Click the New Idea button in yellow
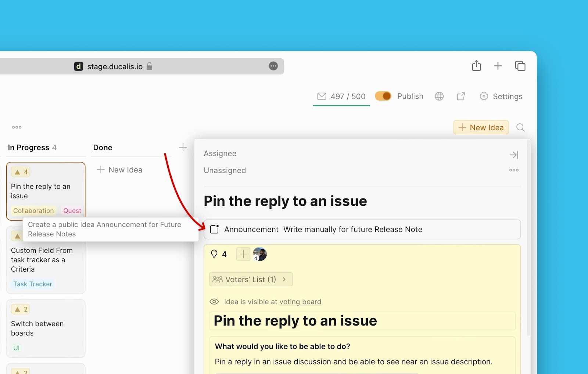Viewport: 588px width, 374px height. coord(481,127)
